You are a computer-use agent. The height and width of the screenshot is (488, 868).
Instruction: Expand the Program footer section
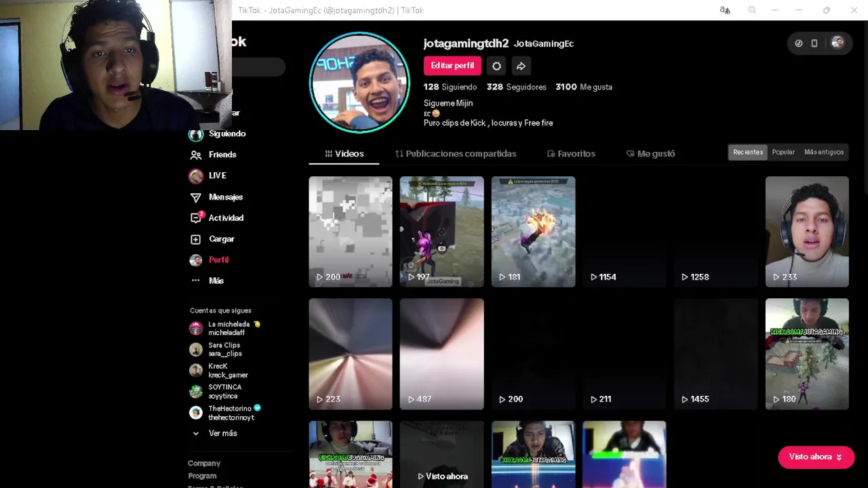(202, 476)
